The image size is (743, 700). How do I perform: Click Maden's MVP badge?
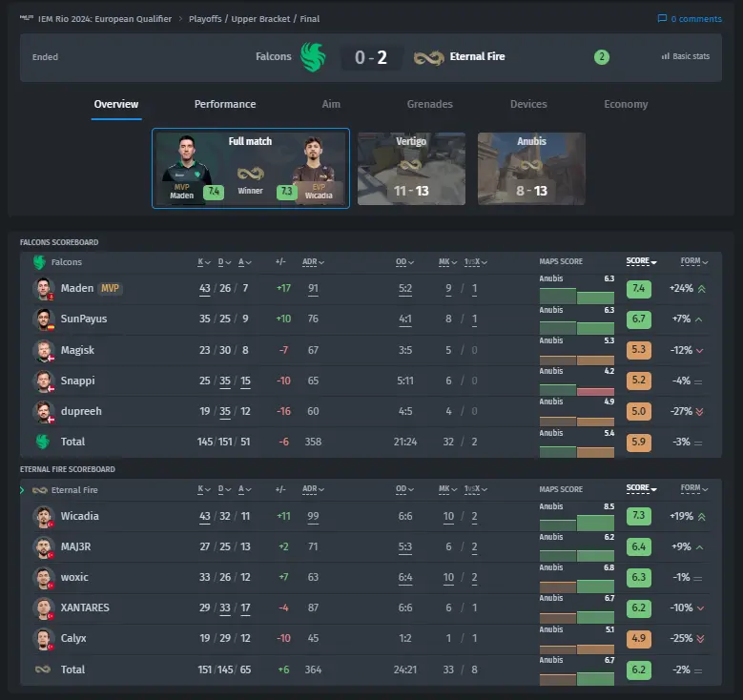110,288
